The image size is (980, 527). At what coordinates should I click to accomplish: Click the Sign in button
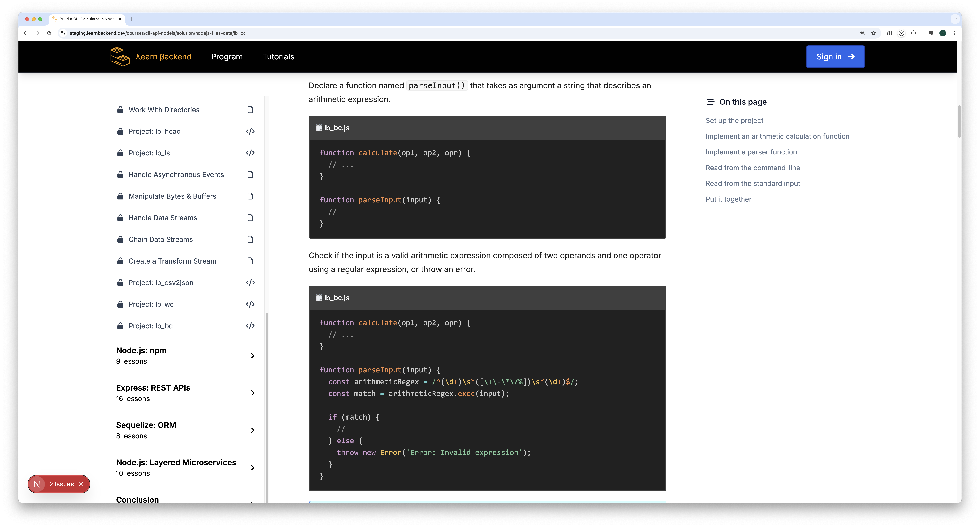pyautogui.click(x=835, y=57)
